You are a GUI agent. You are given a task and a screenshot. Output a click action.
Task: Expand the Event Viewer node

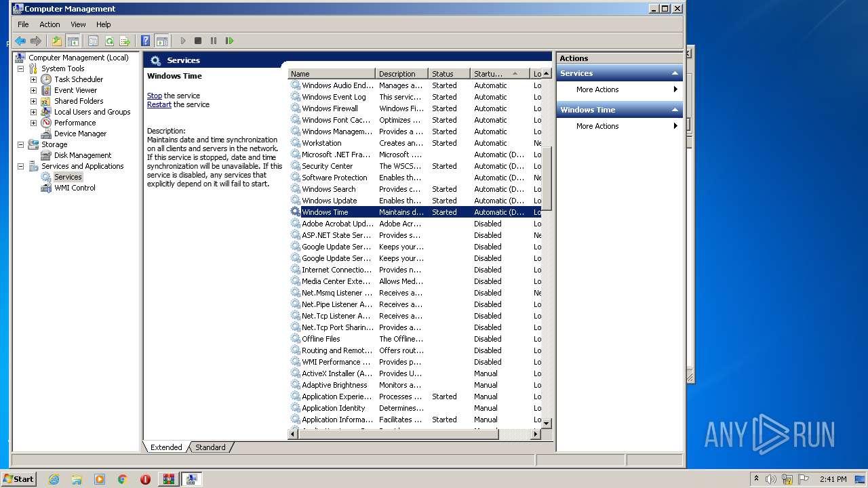(x=33, y=90)
